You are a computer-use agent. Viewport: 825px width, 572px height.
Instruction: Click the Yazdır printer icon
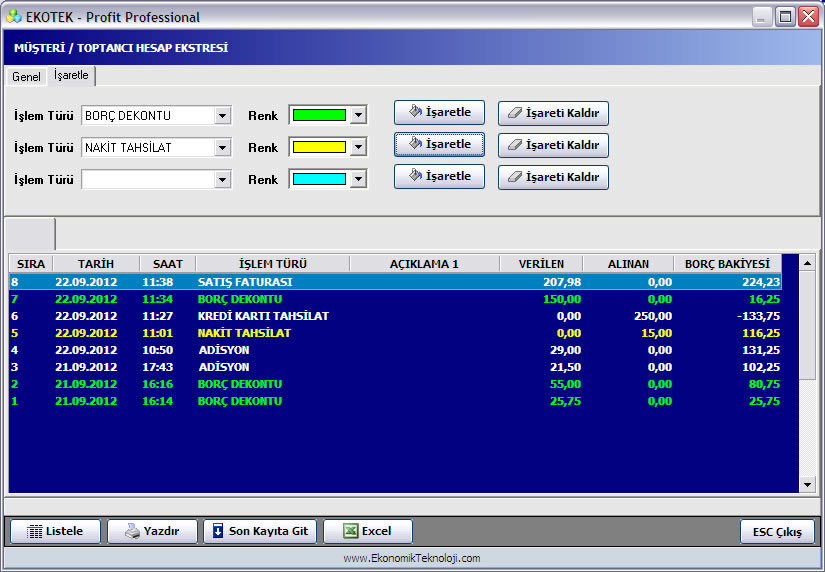click(x=132, y=531)
